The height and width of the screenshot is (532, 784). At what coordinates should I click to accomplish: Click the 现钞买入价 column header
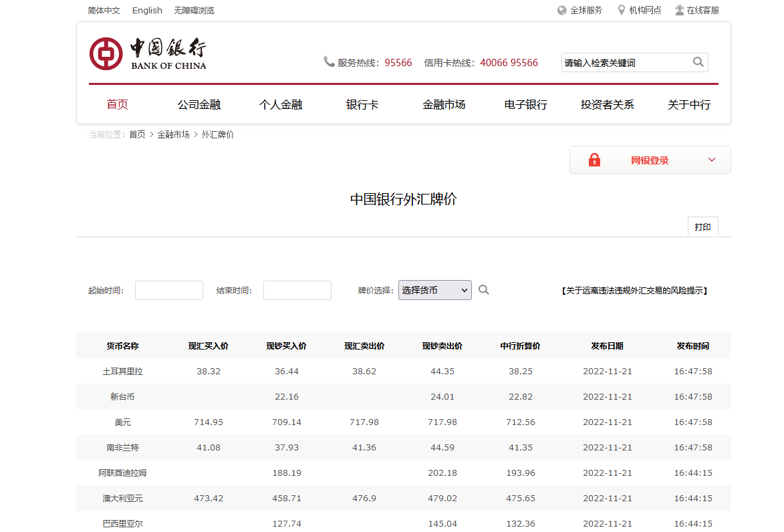287,346
